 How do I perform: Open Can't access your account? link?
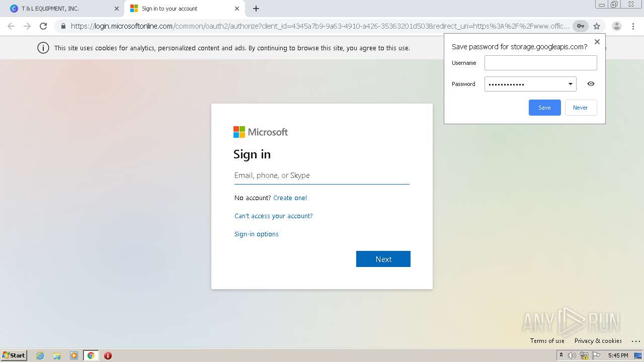(273, 216)
